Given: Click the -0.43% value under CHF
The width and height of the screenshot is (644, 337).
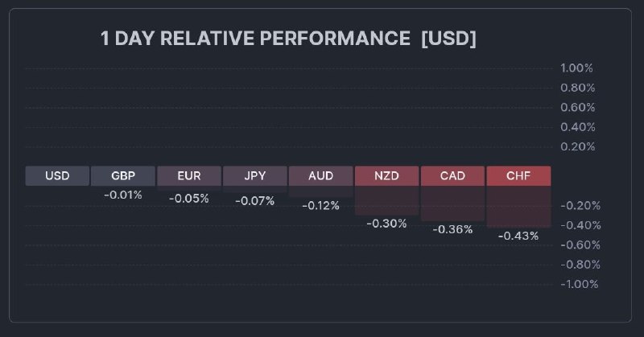Looking at the screenshot, I should click(x=518, y=236).
